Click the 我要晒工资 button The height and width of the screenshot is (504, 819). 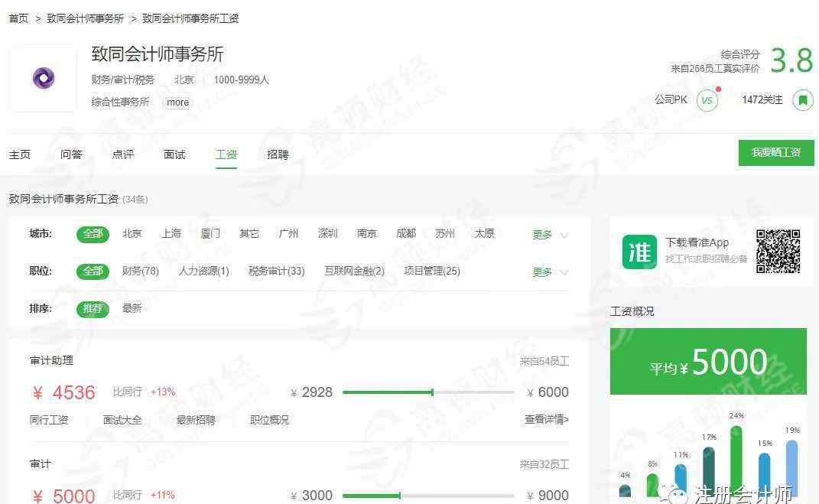[776, 152]
